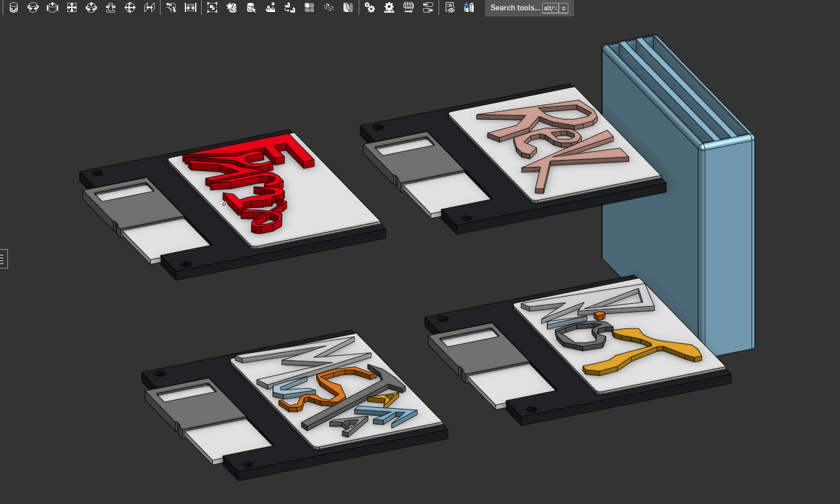
Task: Select the Revolute mate tool
Action: point(33,7)
